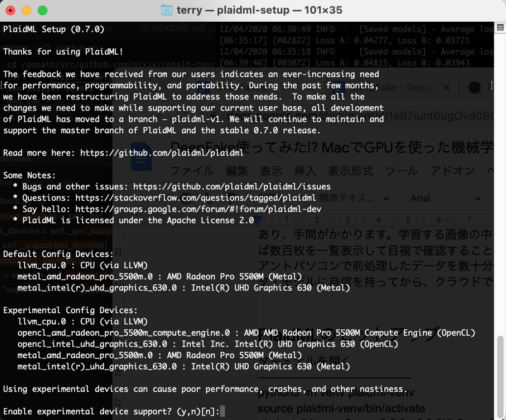Click the Apache License 2.0 note line

tap(134, 220)
